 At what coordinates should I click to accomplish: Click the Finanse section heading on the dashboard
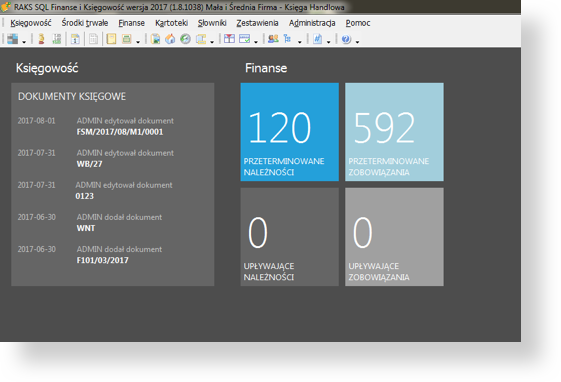[x=266, y=68]
